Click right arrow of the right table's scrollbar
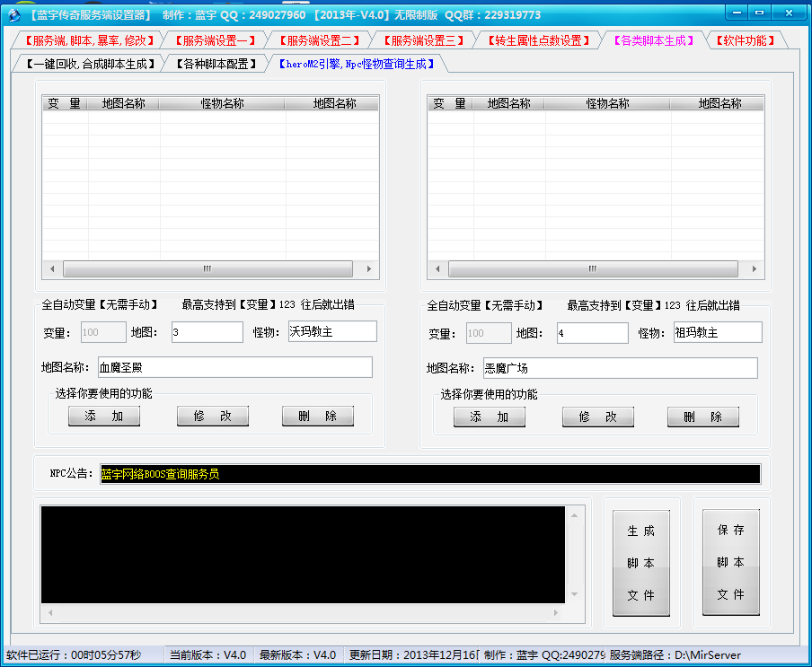 [754, 268]
